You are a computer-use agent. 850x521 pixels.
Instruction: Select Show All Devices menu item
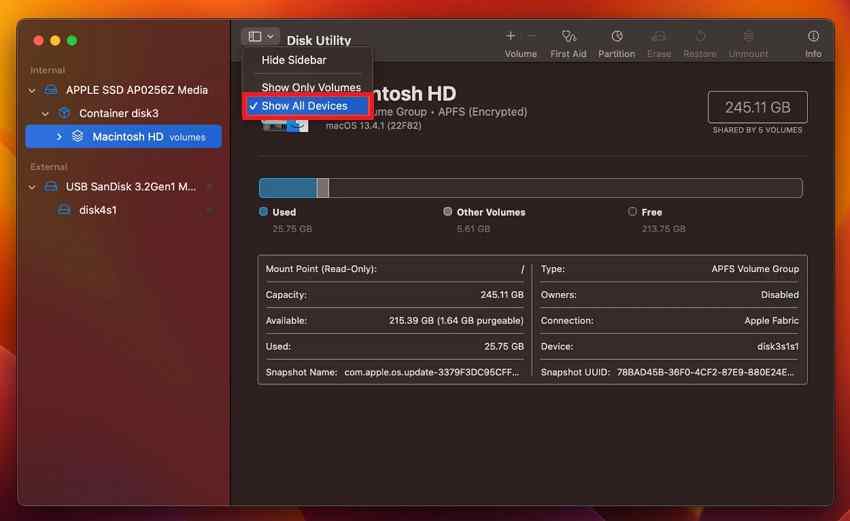point(307,106)
